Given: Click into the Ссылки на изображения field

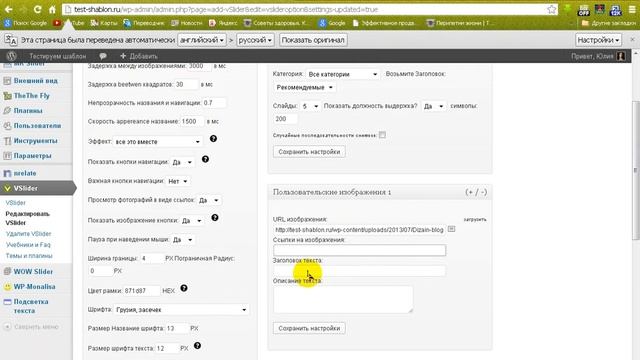Looking at the screenshot, I should point(359,250).
